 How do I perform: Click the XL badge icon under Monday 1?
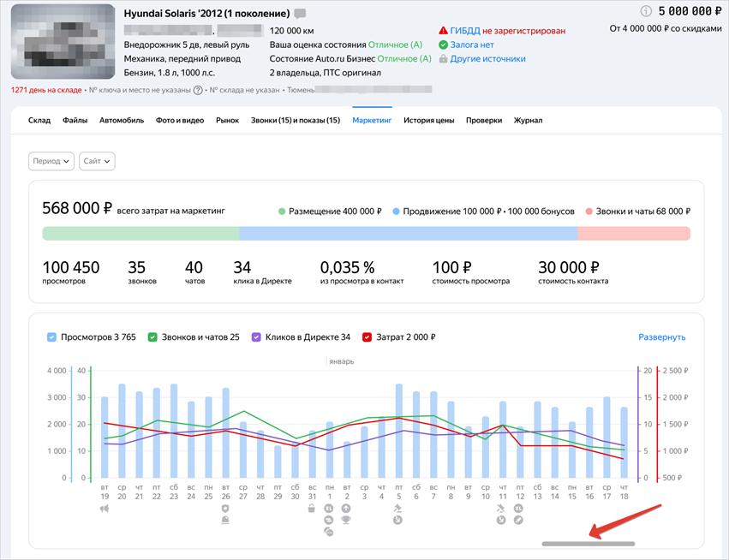pos(329,509)
